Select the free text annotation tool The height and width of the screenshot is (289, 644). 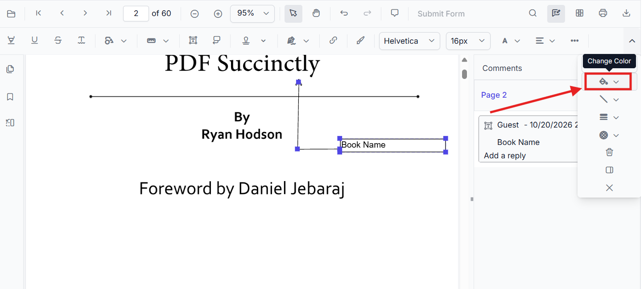[193, 41]
